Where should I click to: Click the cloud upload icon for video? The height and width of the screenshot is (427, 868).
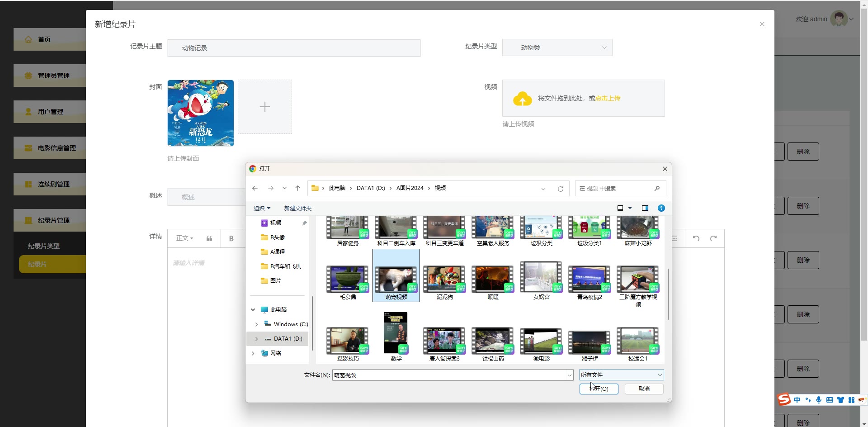(523, 99)
